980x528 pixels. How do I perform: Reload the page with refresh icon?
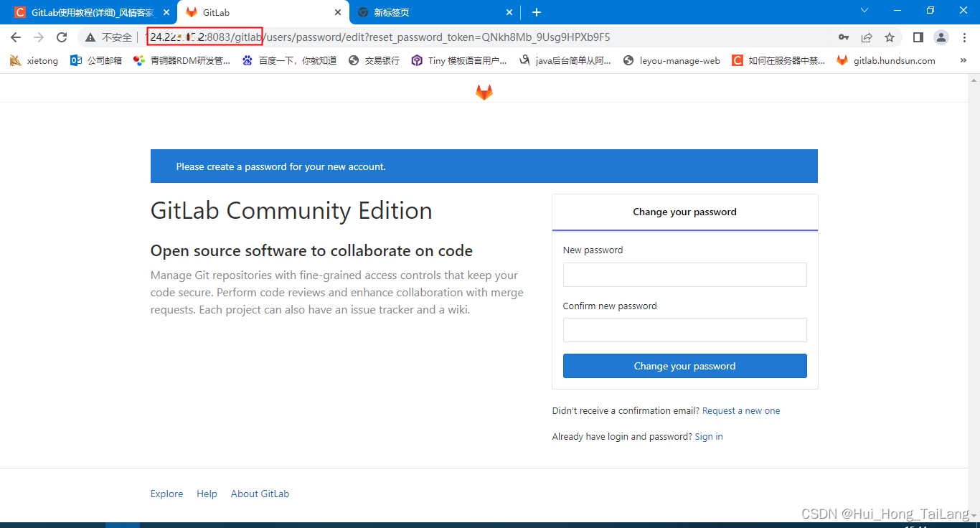tap(62, 37)
